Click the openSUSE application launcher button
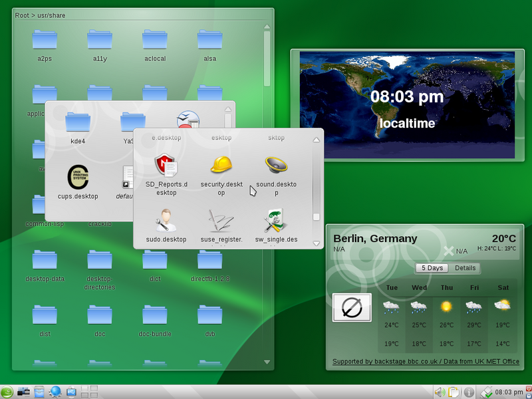Viewport: 532px width, 399px height. [7, 392]
